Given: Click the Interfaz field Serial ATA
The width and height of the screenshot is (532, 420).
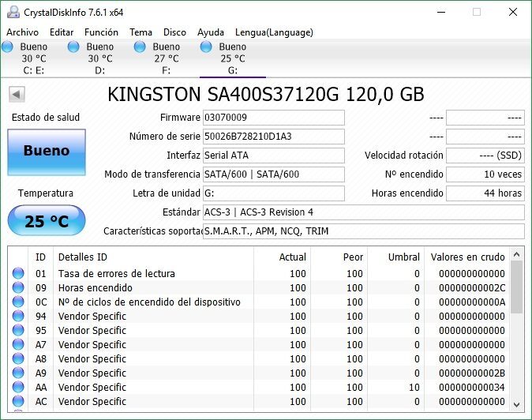Looking at the screenshot, I should 274,156.
